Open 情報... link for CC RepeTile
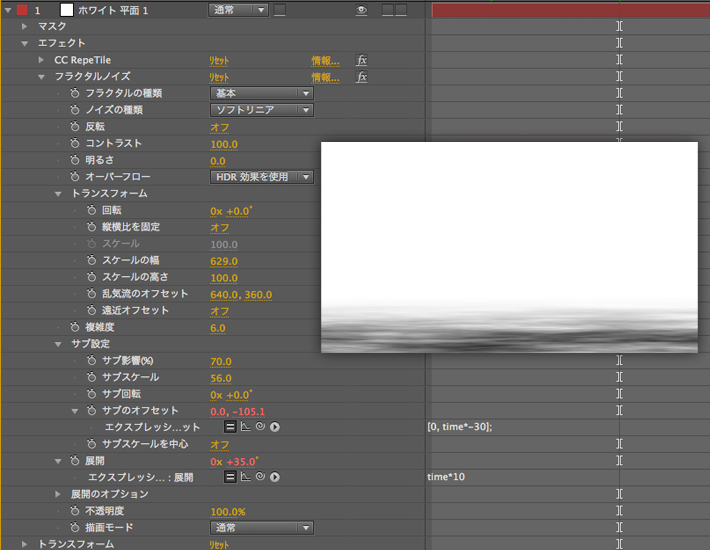The width and height of the screenshot is (710, 550). point(325,60)
